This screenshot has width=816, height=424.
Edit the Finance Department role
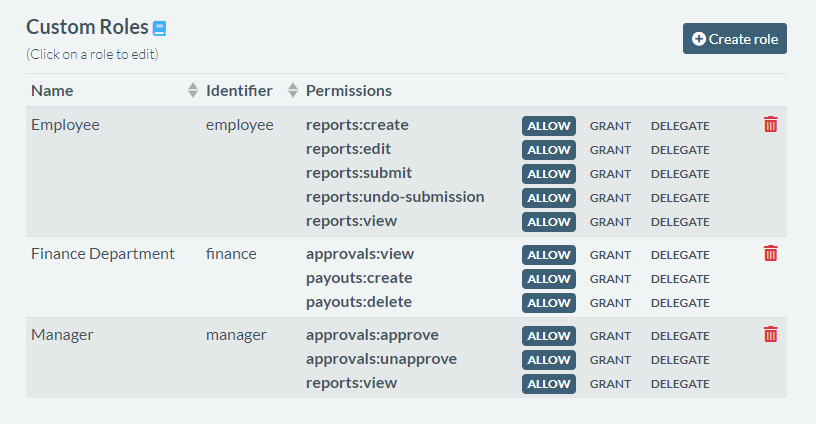102,254
